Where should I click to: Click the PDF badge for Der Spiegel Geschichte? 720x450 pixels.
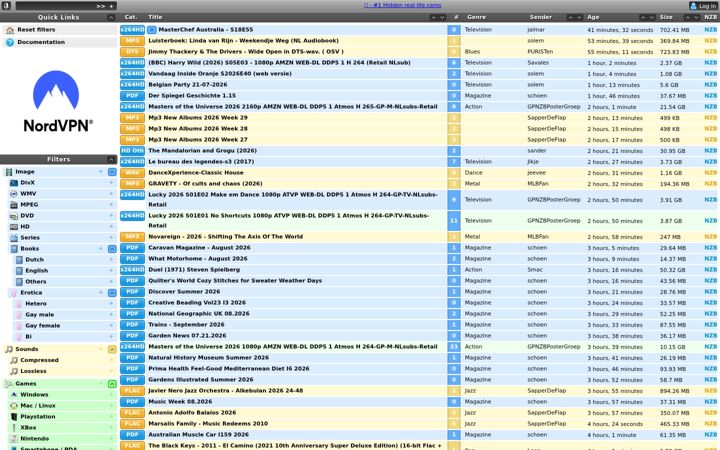point(132,96)
